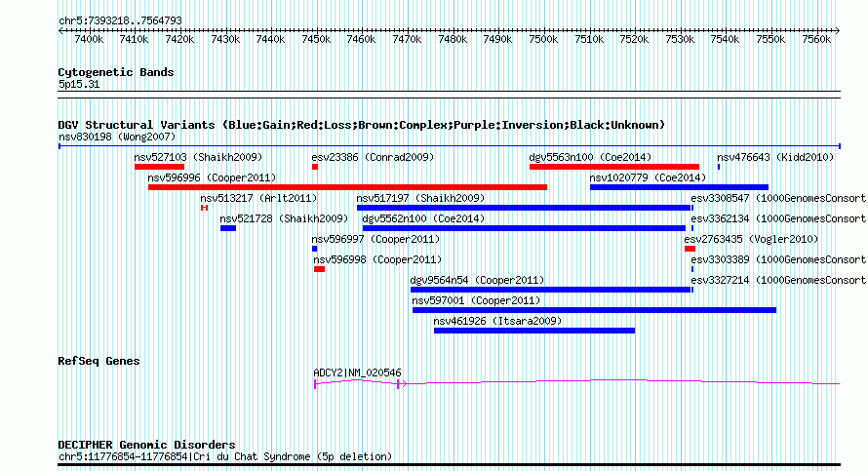The height and width of the screenshot is (471, 868).
Task: Click the DECIPHER Genomic Disorders track title
Action: tap(146, 445)
